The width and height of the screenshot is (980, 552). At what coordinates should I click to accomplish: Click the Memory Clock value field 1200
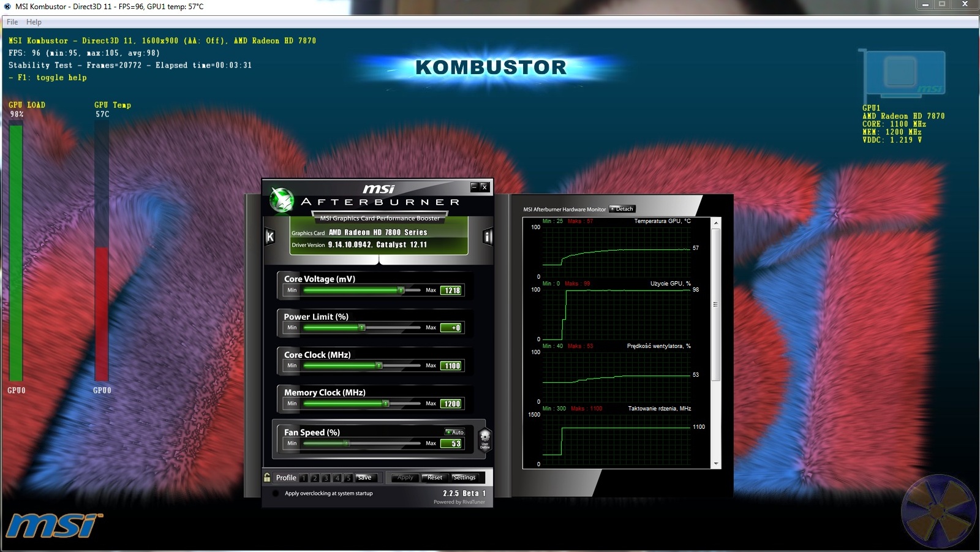pos(452,404)
